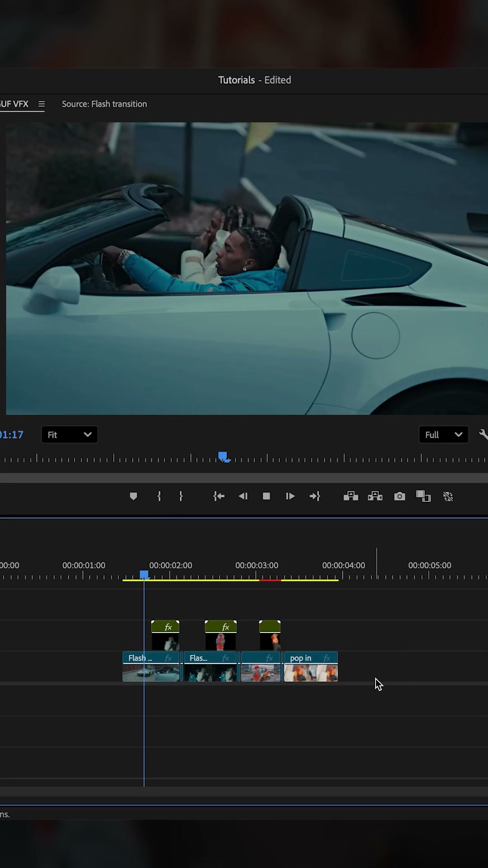Viewport: 488px width, 868px height.
Task: Select the first "Flash ..." timeline clip
Action: tap(151, 666)
